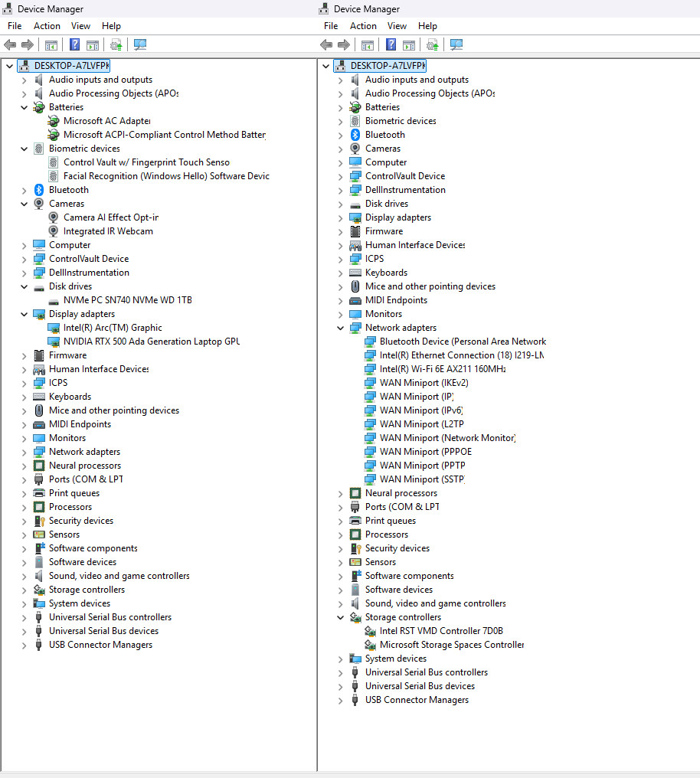
Task: Select Camera AI Effect Opt-in entry
Action: (x=111, y=217)
